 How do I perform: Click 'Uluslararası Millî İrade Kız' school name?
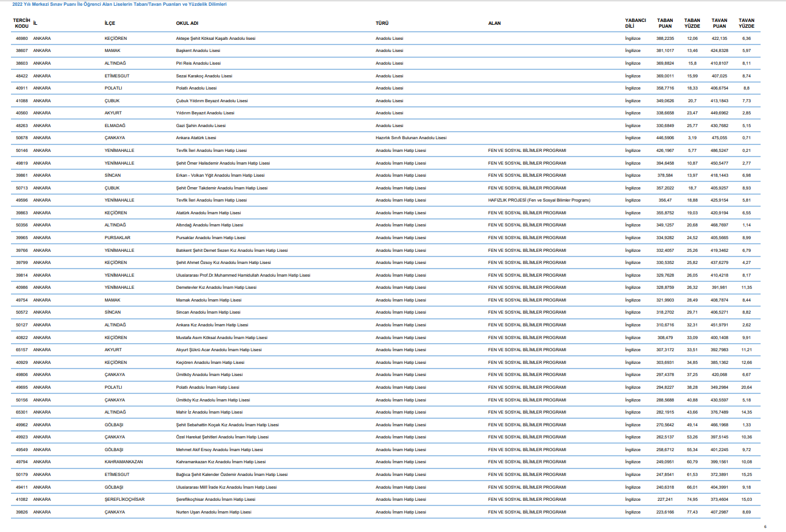tap(226, 488)
